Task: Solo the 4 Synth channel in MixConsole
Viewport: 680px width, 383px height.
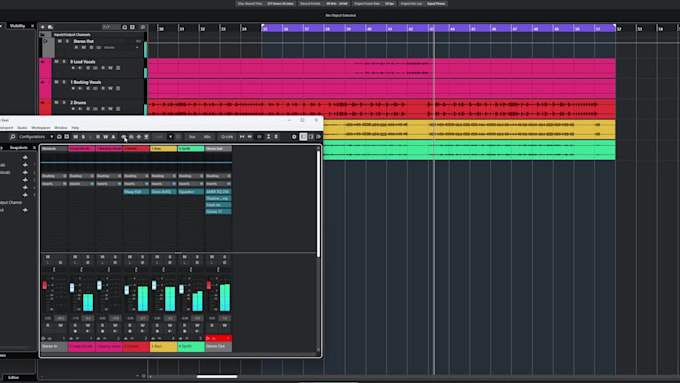Action: tap(197, 257)
